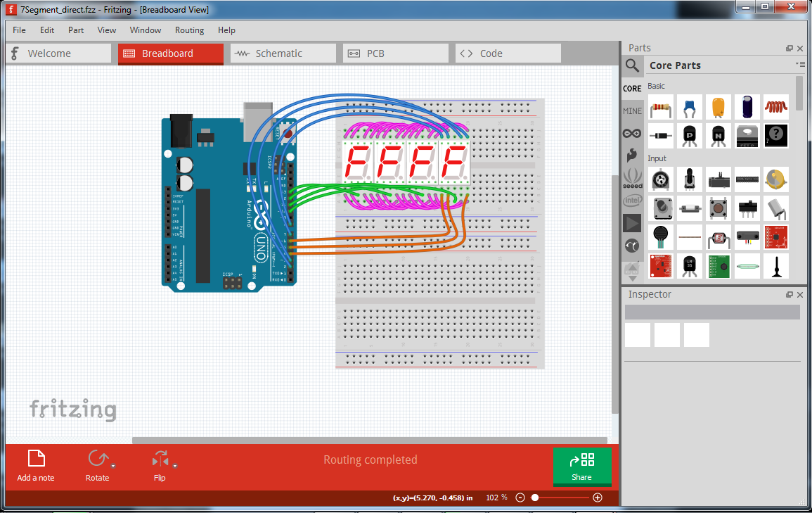Pick the red accelerometer breakout board

click(x=775, y=237)
